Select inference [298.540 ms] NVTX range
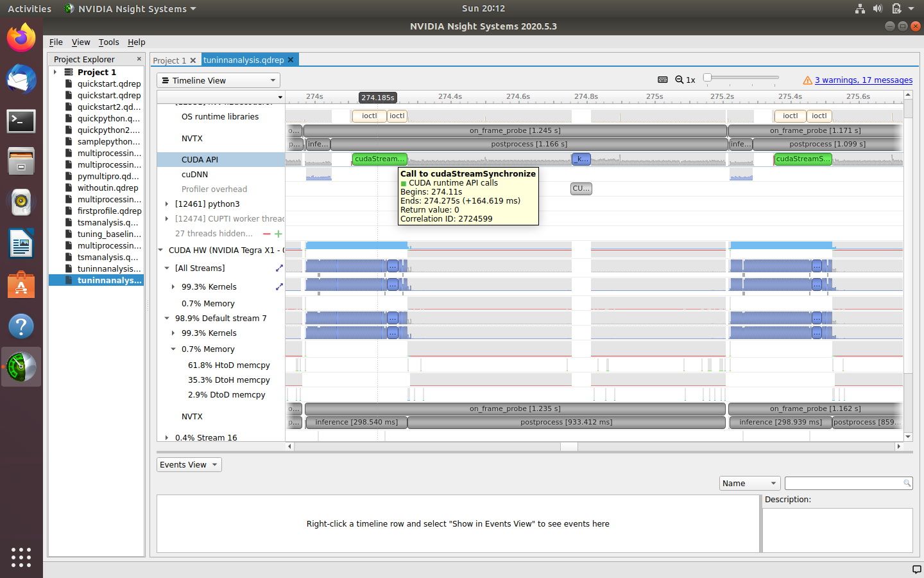The height and width of the screenshot is (578, 924). [x=356, y=422]
